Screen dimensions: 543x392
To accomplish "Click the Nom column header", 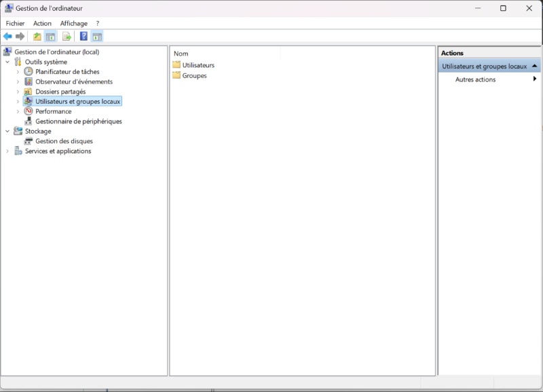I will [x=181, y=54].
